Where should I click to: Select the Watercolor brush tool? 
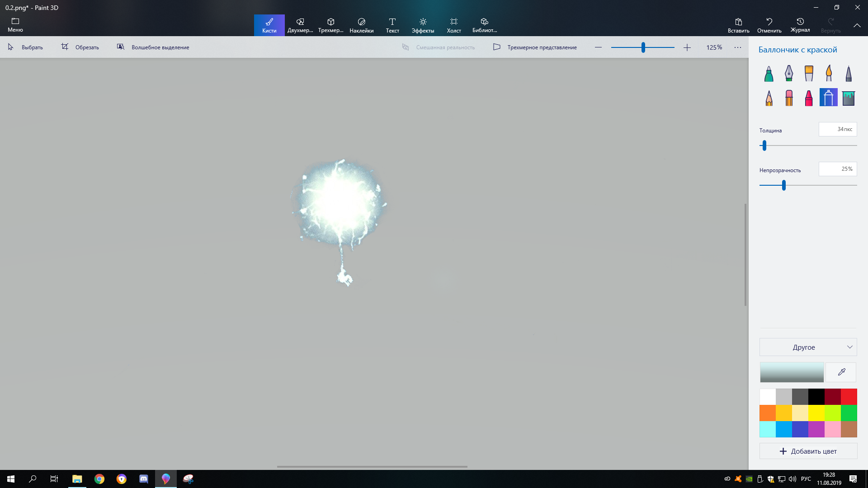pyautogui.click(x=829, y=73)
